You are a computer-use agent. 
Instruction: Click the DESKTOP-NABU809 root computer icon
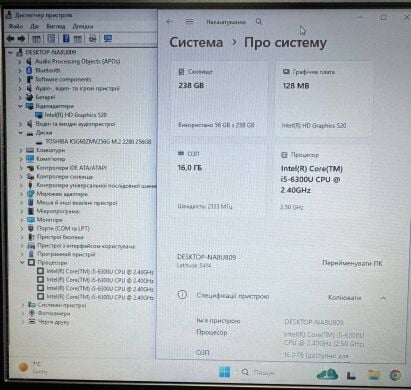pyautogui.click(x=20, y=52)
